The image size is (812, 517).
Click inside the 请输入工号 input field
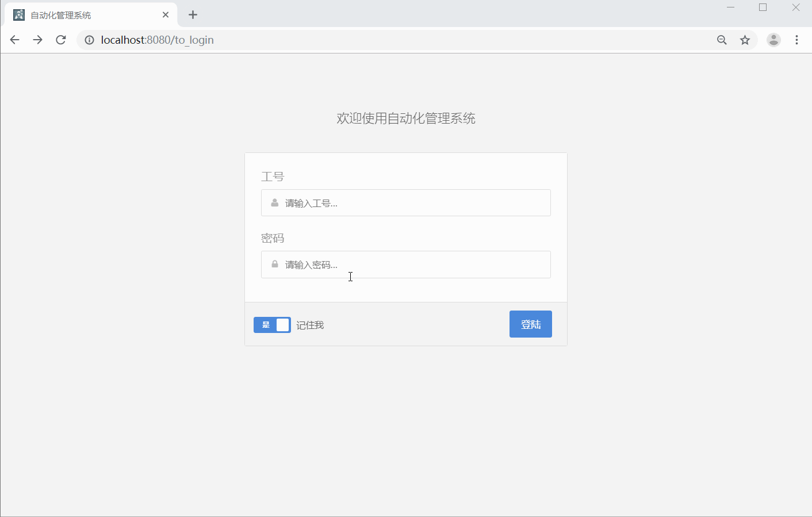[x=403, y=202]
